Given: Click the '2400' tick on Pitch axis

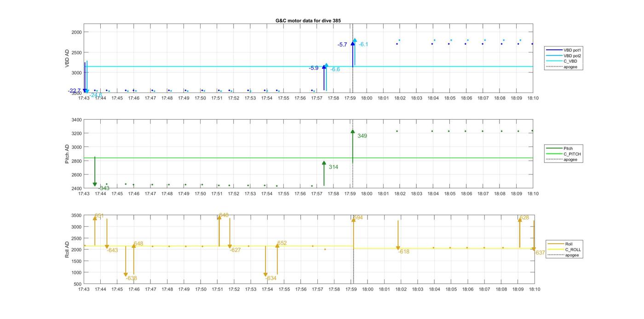Looking at the screenshot, I should coord(76,189).
